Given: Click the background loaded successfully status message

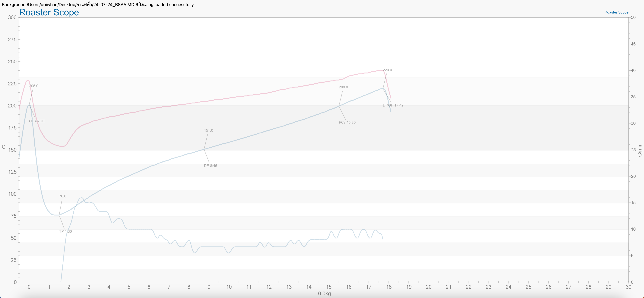Looking at the screenshot, I should [x=98, y=5].
